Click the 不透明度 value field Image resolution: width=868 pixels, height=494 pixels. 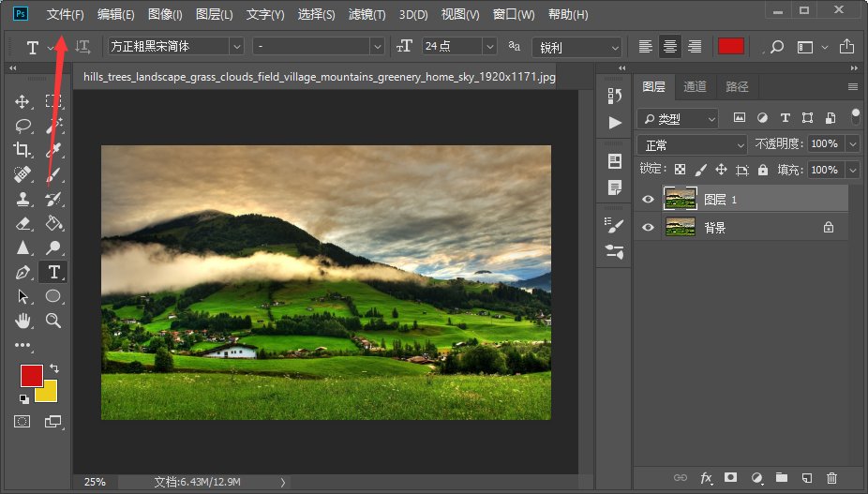pos(825,144)
